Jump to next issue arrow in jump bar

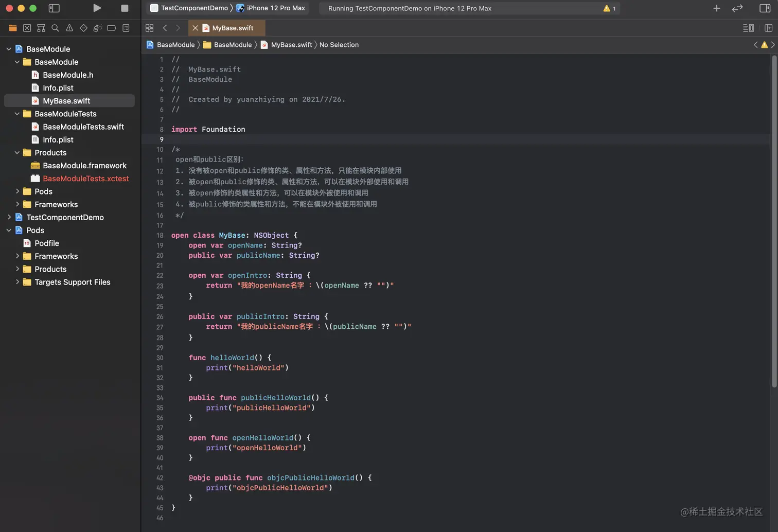(773, 45)
